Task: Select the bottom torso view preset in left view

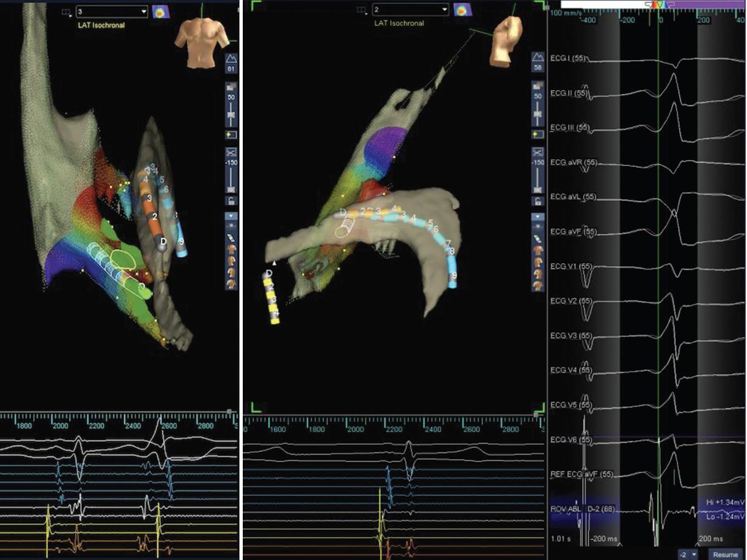Action: (231, 284)
